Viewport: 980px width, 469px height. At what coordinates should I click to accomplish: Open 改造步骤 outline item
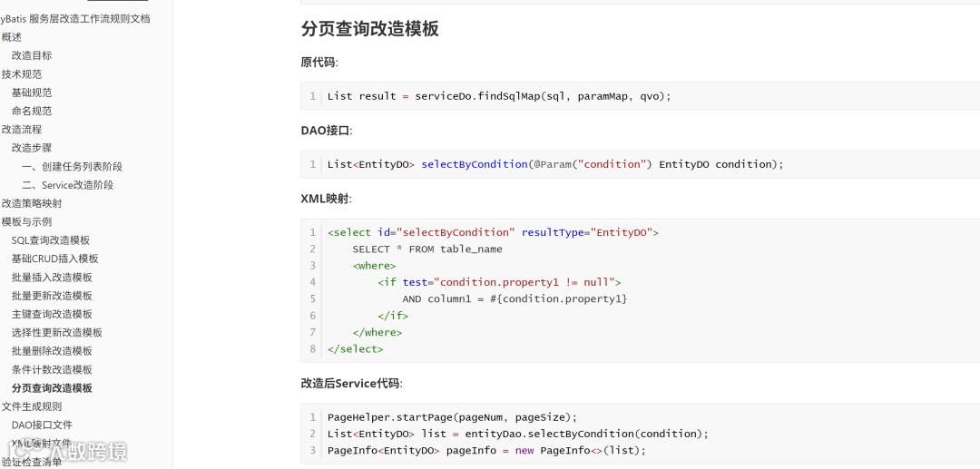[32, 148]
